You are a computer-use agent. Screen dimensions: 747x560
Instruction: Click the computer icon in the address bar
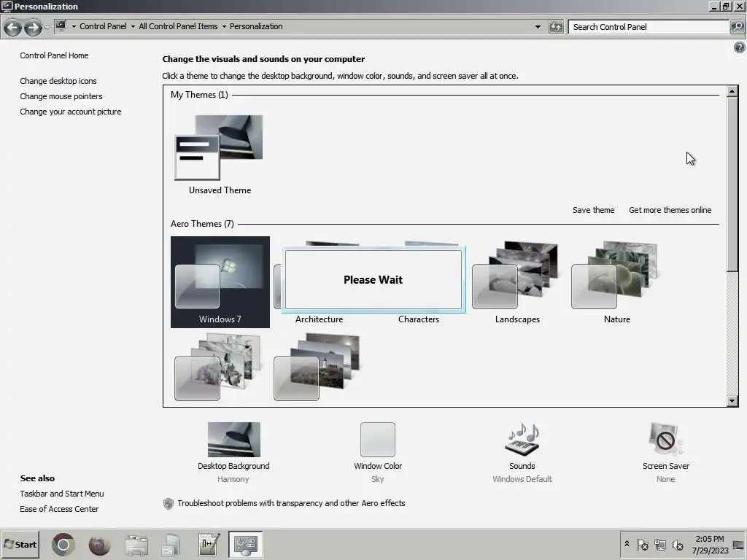click(61, 26)
